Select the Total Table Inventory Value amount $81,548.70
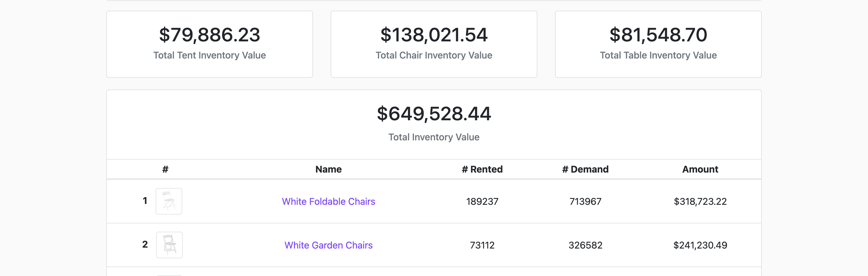868x276 pixels. 658,35
